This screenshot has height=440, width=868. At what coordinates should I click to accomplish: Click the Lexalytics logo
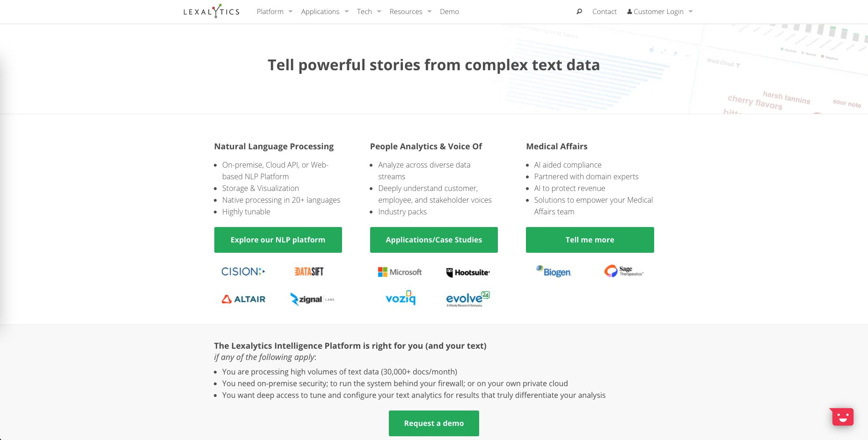click(212, 11)
